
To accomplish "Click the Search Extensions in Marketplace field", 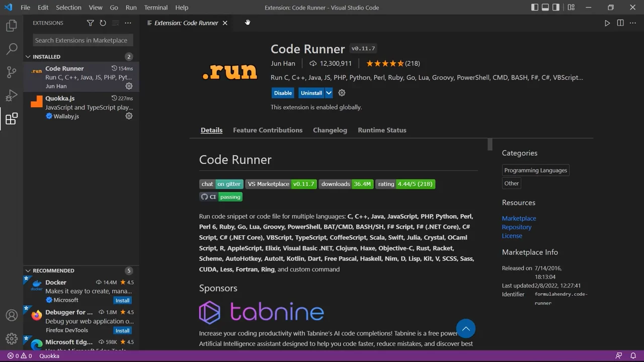I will pyautogui.click(x=83, y=40).
